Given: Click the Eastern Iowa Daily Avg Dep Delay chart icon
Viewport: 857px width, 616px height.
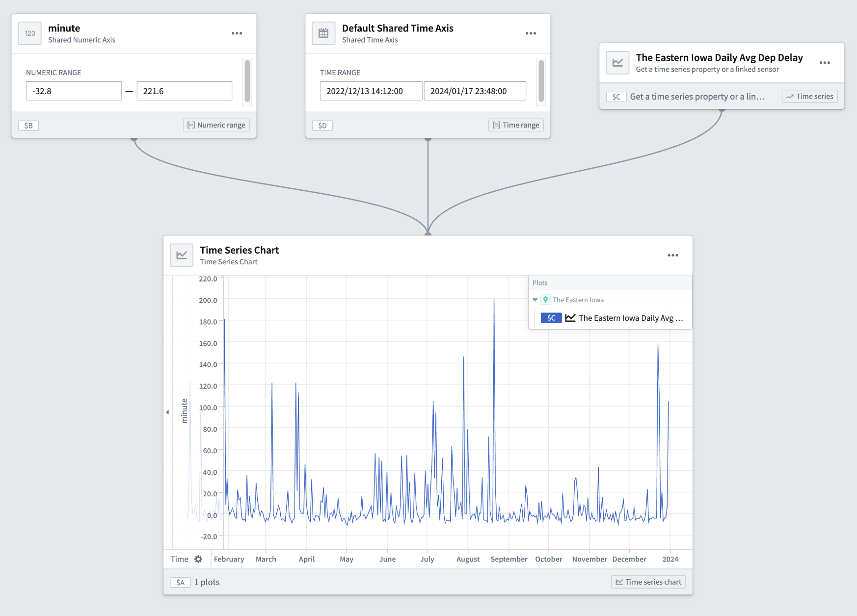Looking at the screenshot, I should 617,63.
